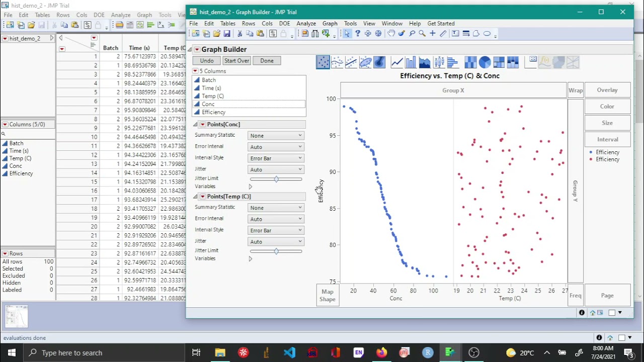The image size is (644, 362).
Task: Select the Histogram element icon
Action: (452, 62)
